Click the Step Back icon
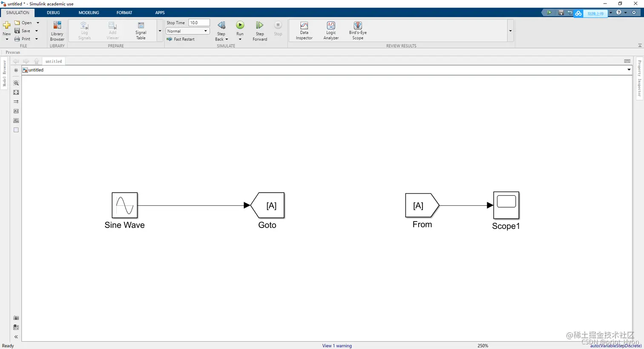Image resolution: width=644 pixels, height=349 pixels. [221, 26]
